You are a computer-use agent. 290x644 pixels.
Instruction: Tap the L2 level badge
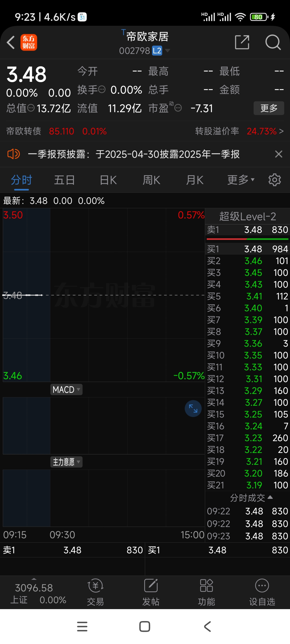[x=157, y=50]
